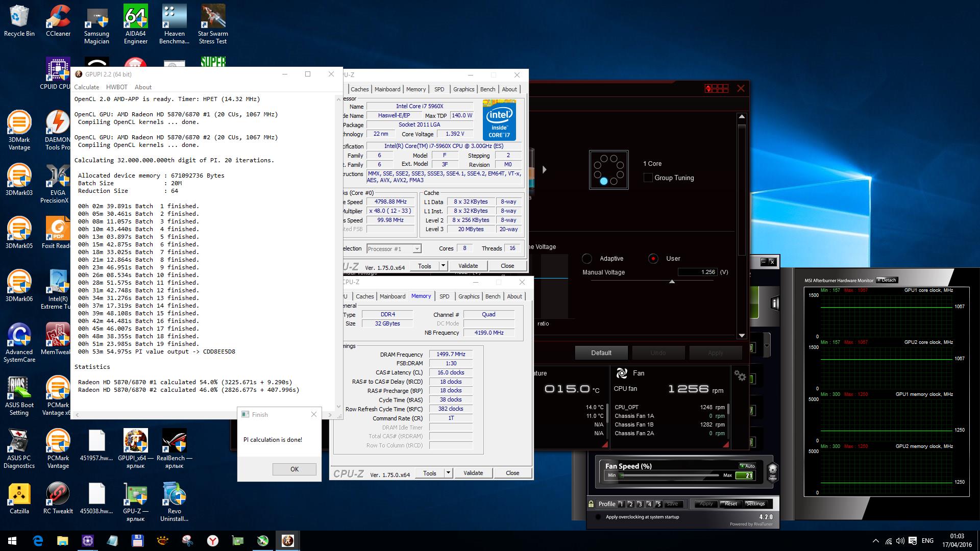Open RealBench shortcut on desktop
980x551 pixels.
[x=174, y=448]
